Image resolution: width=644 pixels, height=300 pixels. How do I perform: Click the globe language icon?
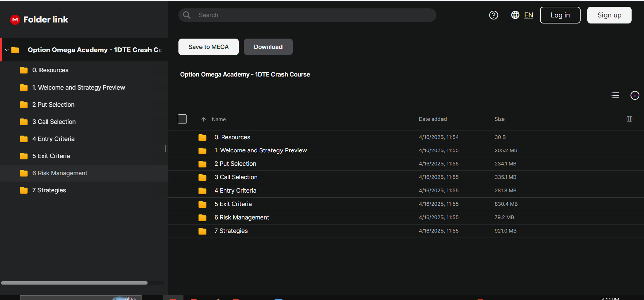pyautogui.click(x=515, y=15)
